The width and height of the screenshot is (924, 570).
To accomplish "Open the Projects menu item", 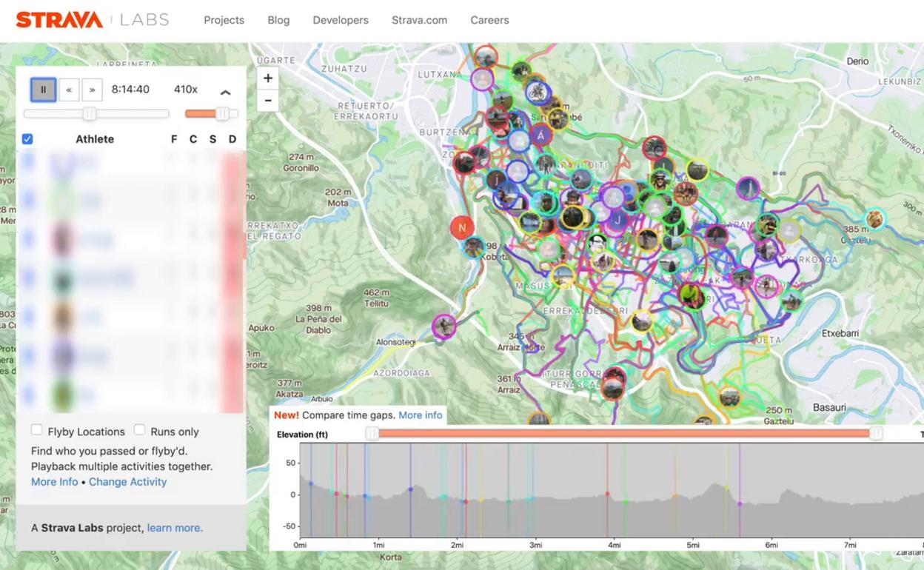I will 224,20.
